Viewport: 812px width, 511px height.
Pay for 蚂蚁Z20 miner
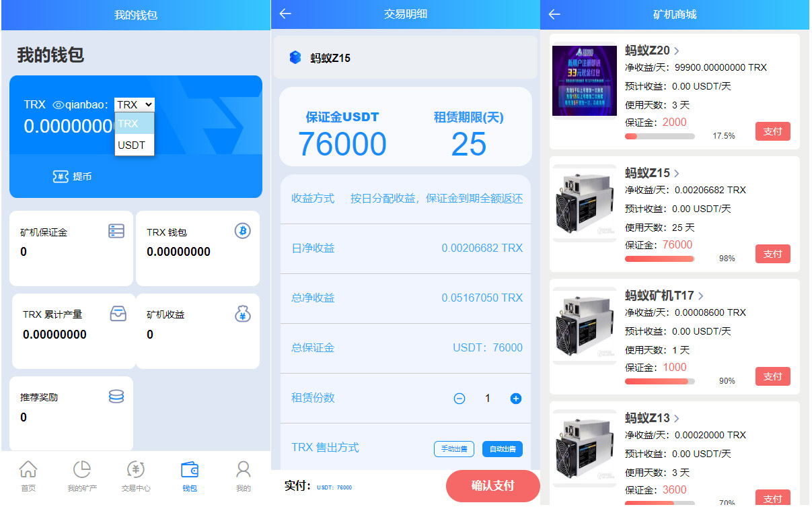[x=773, y=131]
